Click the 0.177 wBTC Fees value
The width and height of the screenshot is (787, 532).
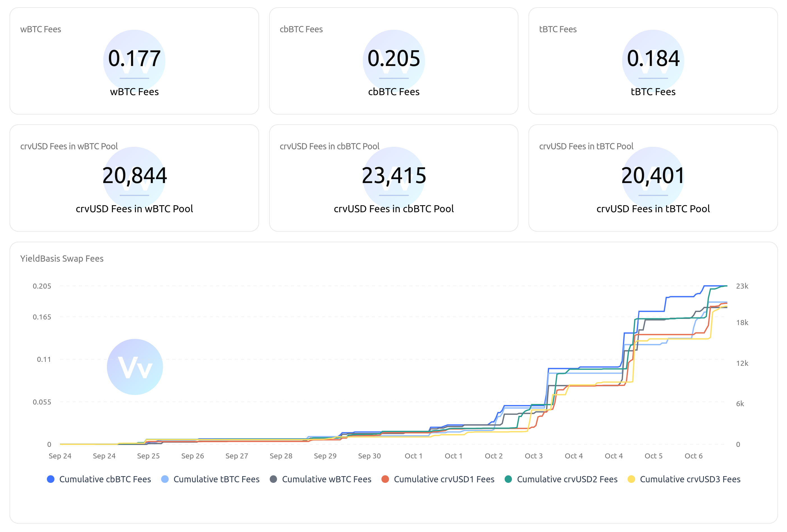[134, 58]
